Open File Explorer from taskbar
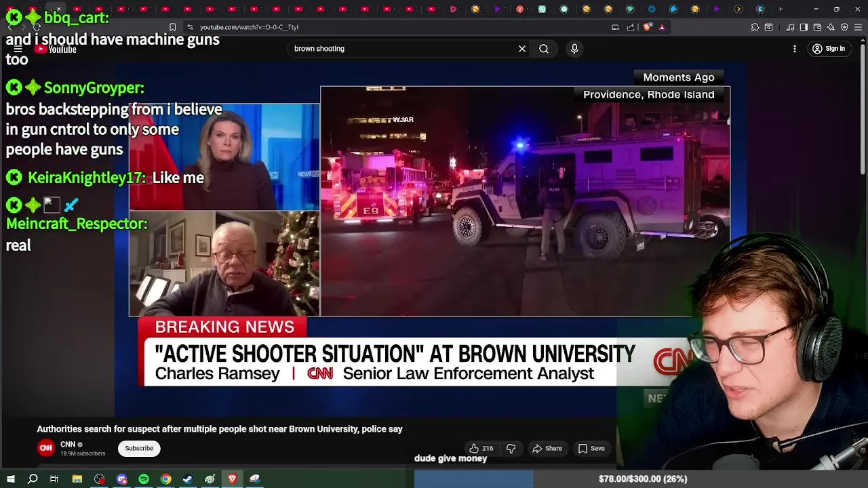The image size is (868, 488). coord(77,479)
